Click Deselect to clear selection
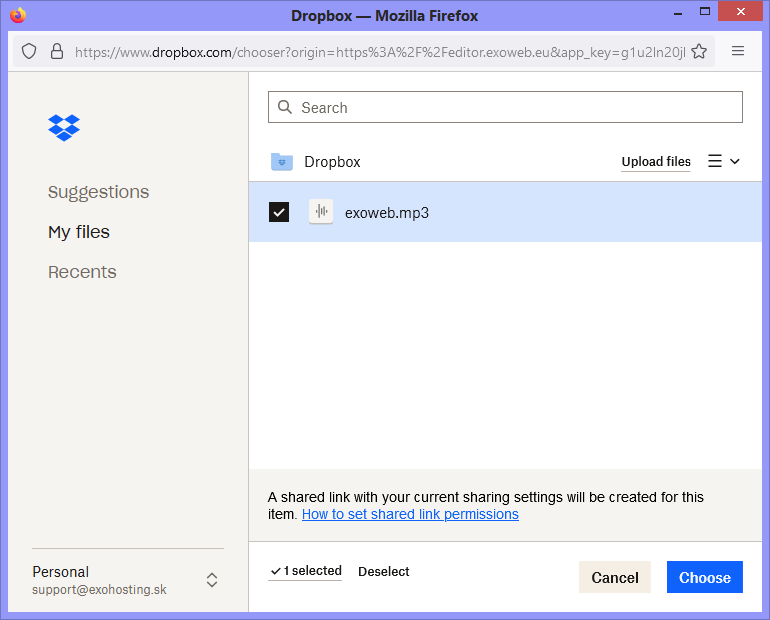This screenshot has height=620, width=770. 384,571
